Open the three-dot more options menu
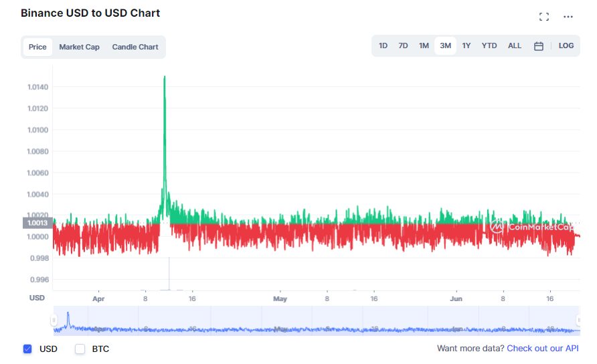 [568, 17]
